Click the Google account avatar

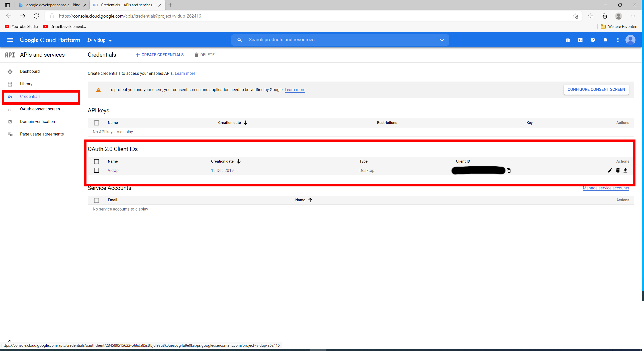[630, 40]
